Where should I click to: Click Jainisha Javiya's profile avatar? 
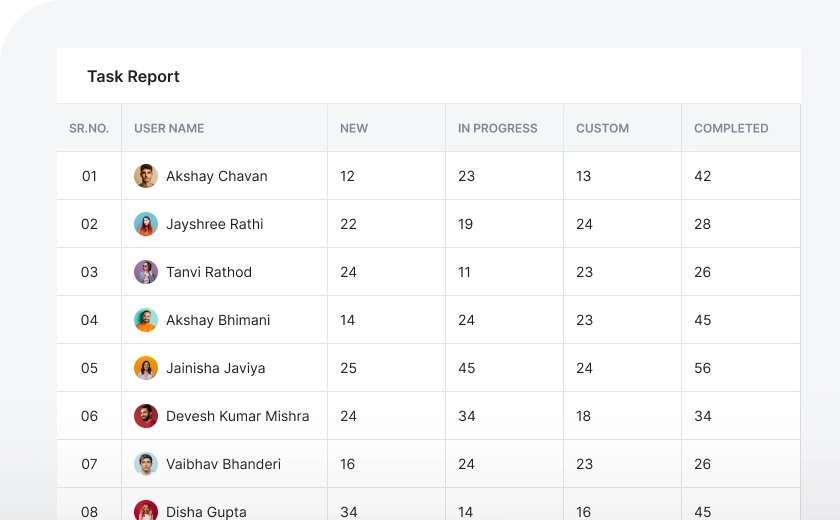(146, 368)
